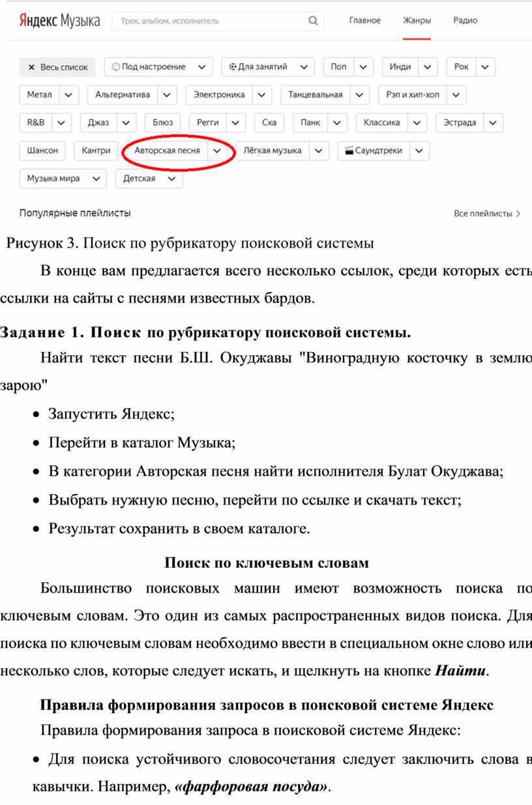The height and width of the screenshot is (805, 532).
Task: Click the heading 'Поиск по ключевым словам'
Action: coord(267,563)
